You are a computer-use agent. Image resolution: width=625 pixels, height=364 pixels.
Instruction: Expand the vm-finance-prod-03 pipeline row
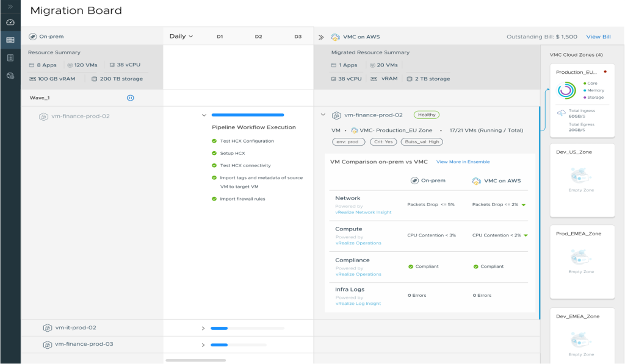pyautogui.click(x=203, y=344)
